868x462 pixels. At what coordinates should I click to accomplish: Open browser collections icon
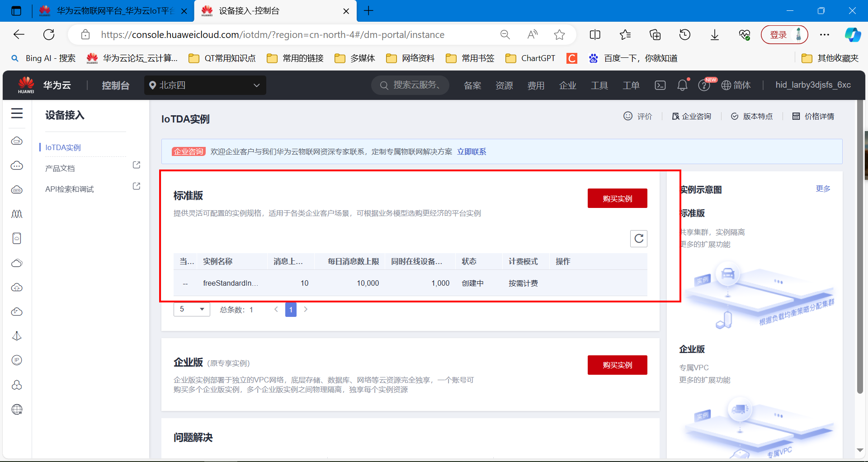pyautogui.click(x=655, y=35)
